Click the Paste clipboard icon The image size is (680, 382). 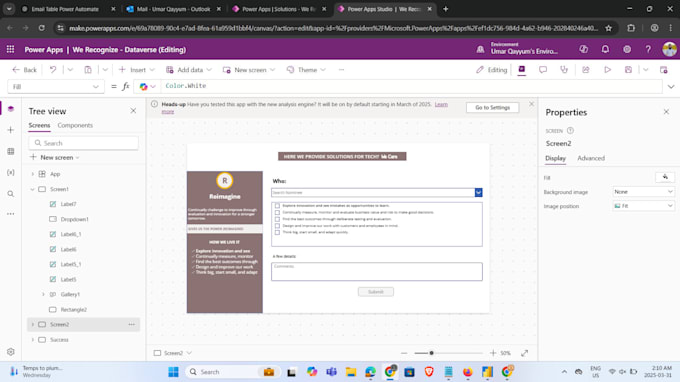click(88, 69)
